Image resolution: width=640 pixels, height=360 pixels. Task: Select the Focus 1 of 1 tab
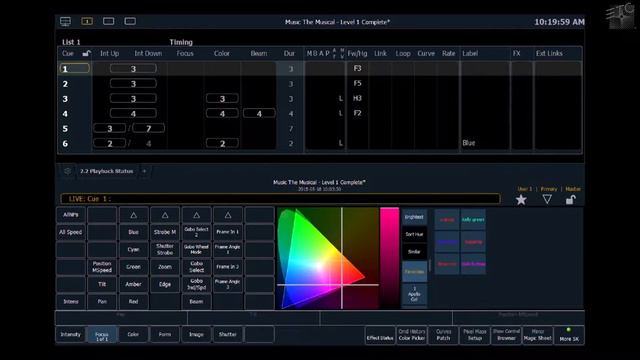click(102, 334)
